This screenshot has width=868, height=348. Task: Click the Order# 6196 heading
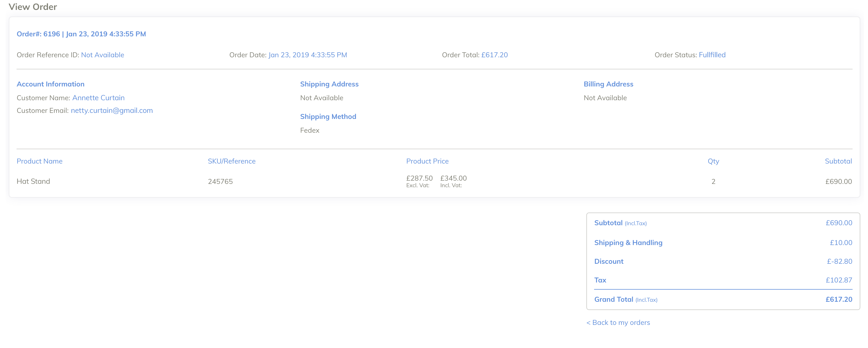81,34
